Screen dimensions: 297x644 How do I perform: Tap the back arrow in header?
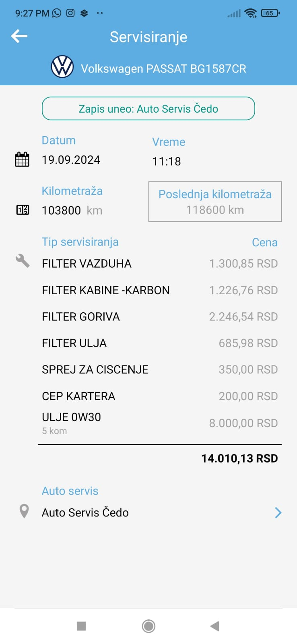[x=19, y=36]
